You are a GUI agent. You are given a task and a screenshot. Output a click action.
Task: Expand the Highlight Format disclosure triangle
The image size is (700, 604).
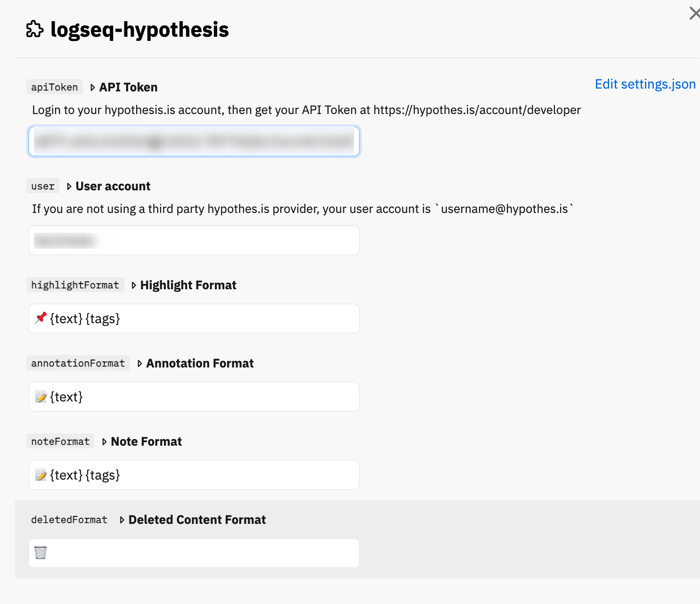pos(134,286)
